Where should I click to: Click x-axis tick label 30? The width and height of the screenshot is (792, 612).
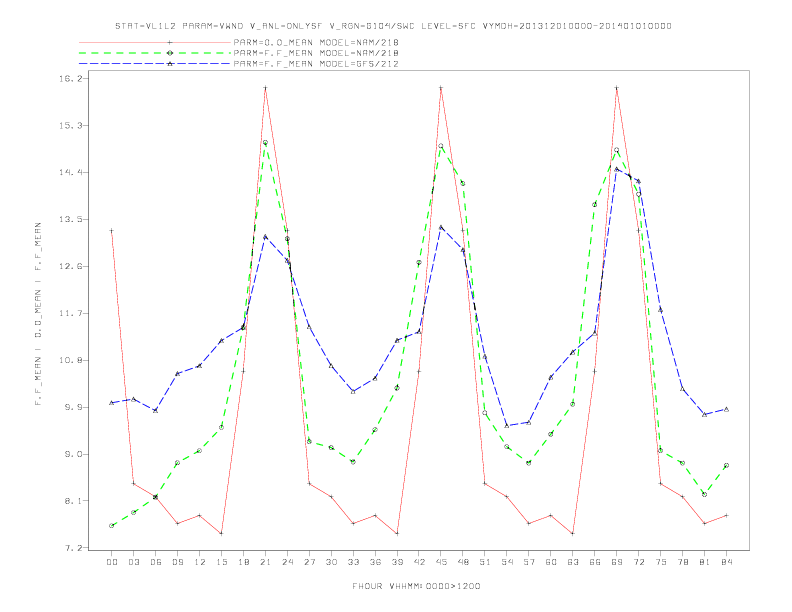[x=331, y=562]
